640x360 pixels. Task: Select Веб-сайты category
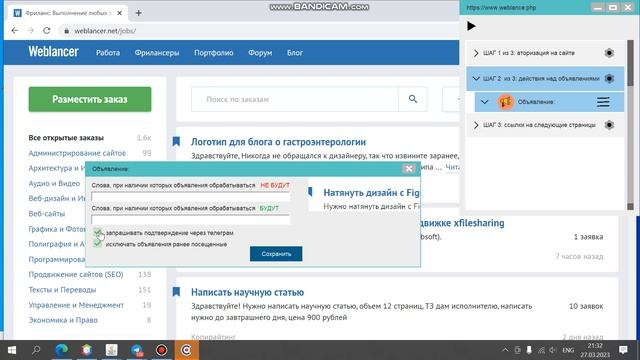point(47,214)
